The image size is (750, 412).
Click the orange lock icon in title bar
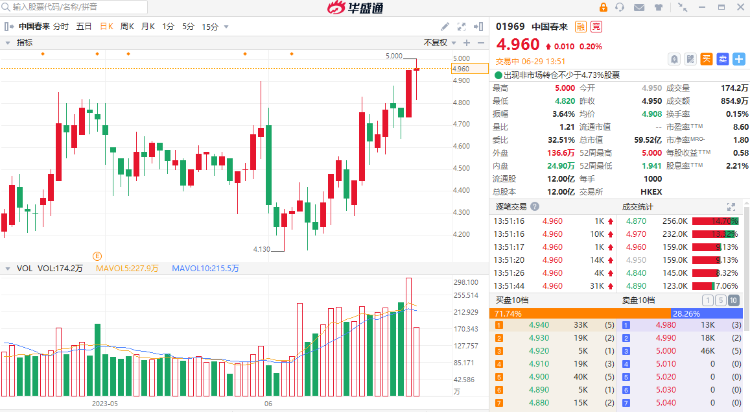pyautogui.click(x=603, y=7)
